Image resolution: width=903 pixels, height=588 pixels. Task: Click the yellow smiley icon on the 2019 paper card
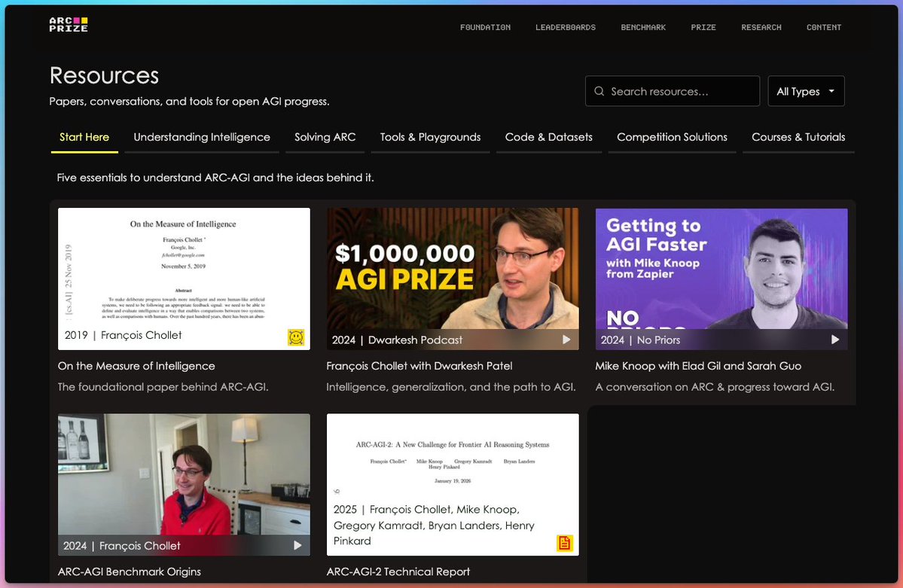296,337
